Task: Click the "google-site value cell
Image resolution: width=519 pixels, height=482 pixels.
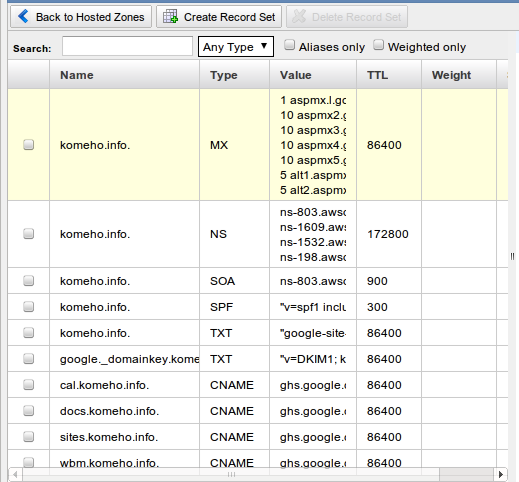Action: coord(313,333)
